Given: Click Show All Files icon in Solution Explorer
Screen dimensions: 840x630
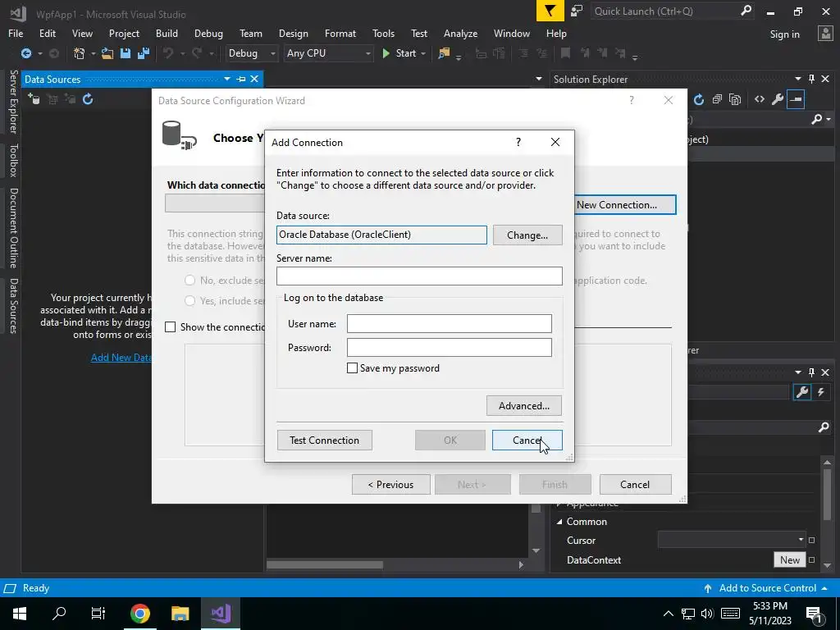Looking at the screenshot, I should [735, 99].
